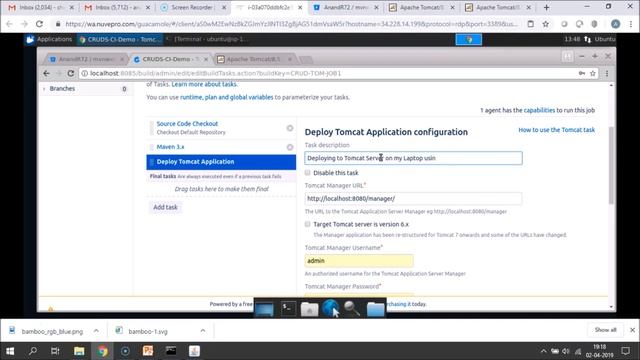
Task: Open Windows taskbar search
Action: 33,351
